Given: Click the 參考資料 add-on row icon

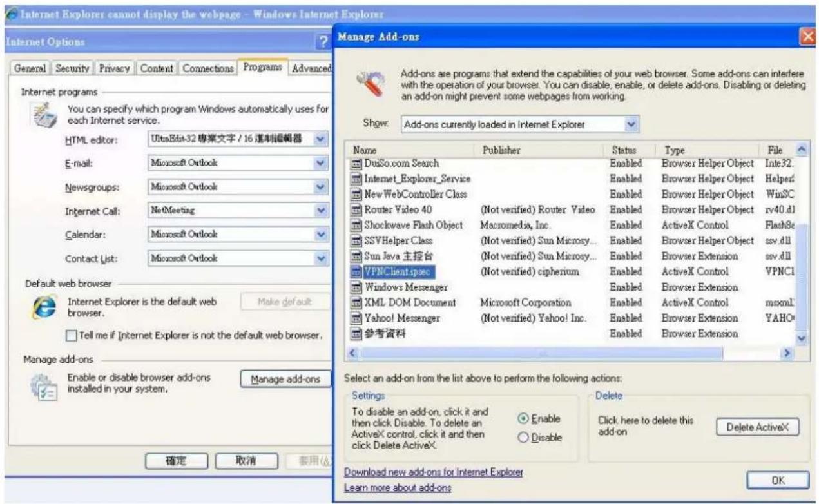Looking at the screenshot, I should click(356, 334).
